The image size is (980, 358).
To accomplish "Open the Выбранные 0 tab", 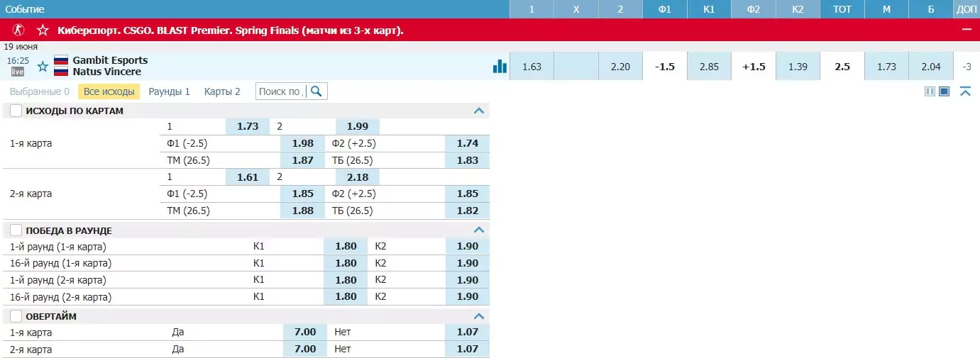I will [x=40, y=91].
